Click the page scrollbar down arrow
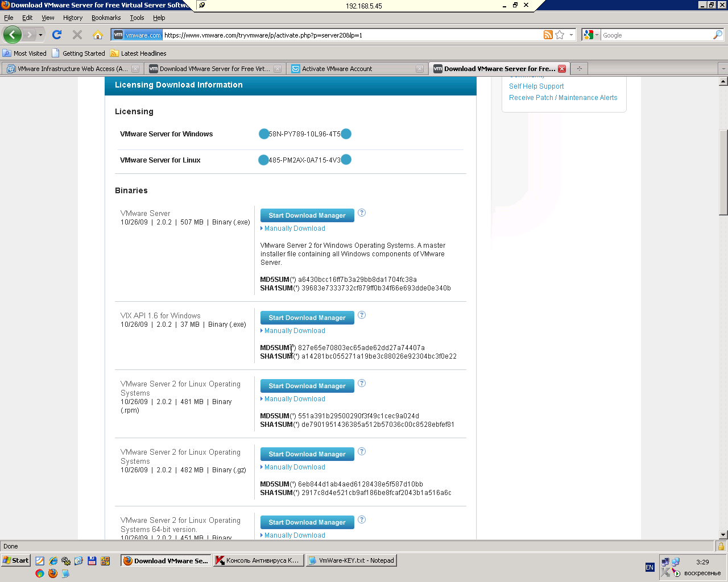 pyautogui.click(x=723, y=535)
